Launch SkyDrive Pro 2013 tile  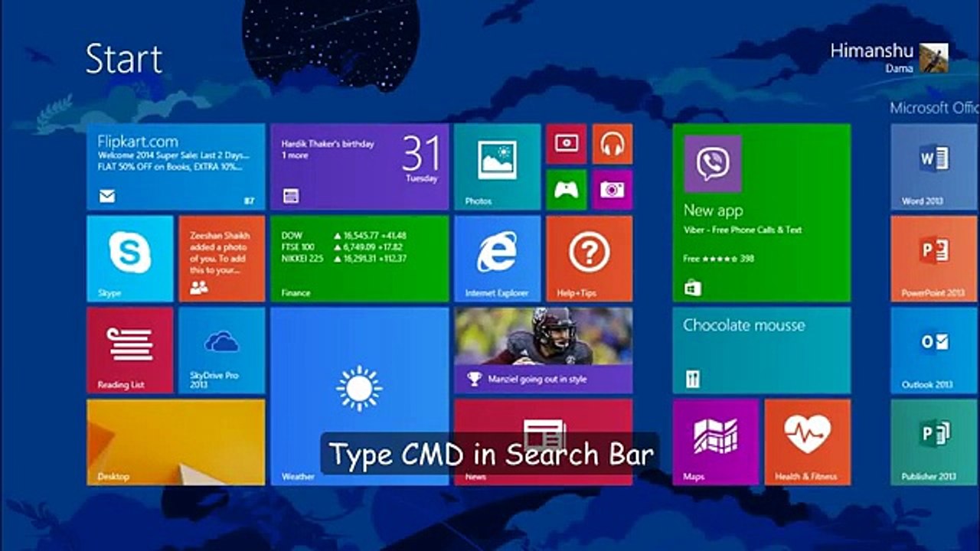click(x=222, y=350)
